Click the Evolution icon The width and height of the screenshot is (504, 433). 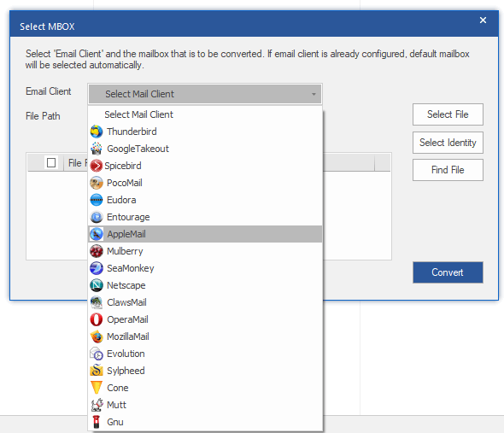coord(97,354)
